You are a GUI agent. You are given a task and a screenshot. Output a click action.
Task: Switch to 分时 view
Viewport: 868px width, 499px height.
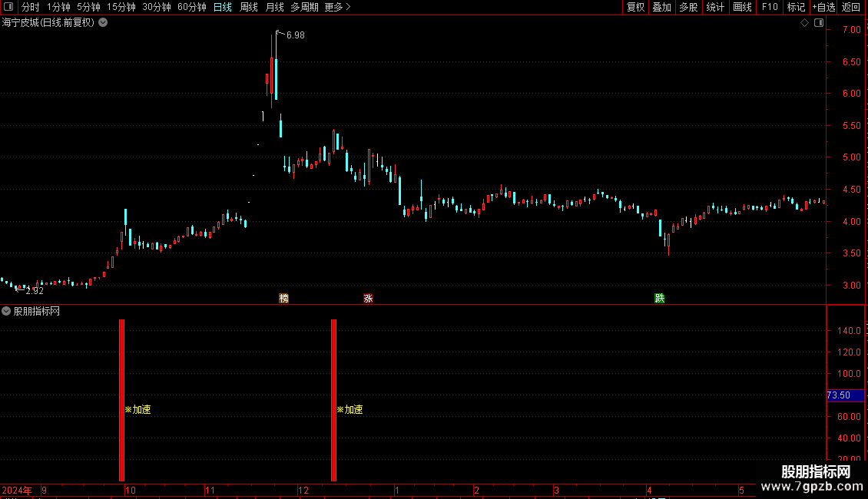(31, 7)
